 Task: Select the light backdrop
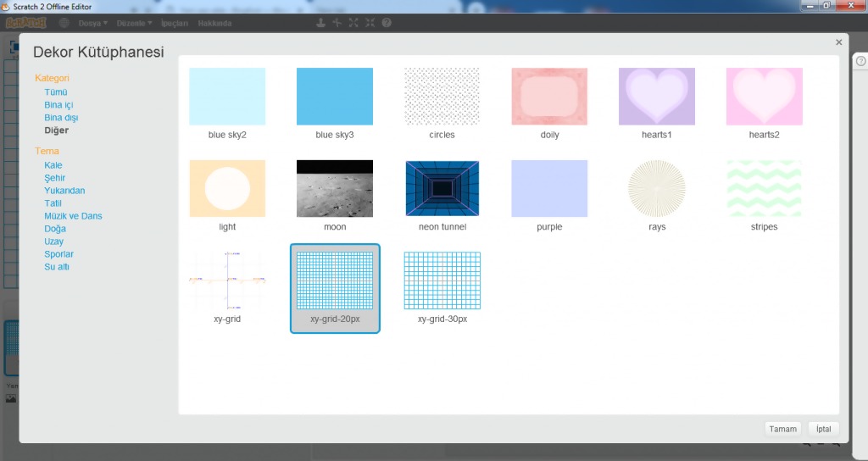click(227, 189)
